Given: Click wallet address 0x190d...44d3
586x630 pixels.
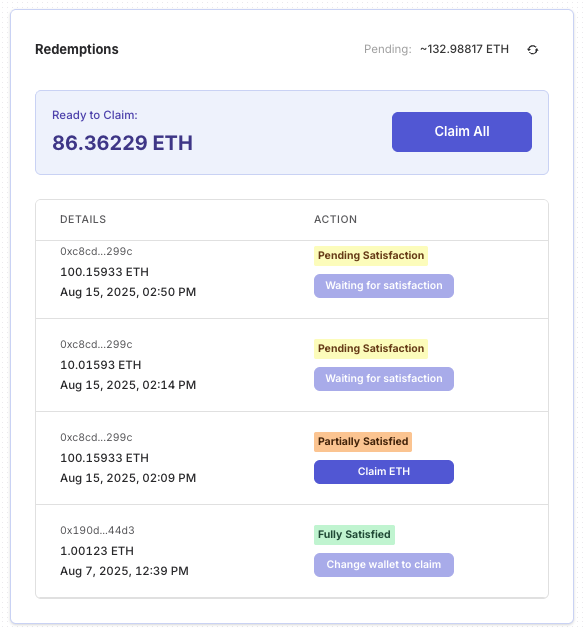Looking at the screenshot, I should tap(97, 530).
